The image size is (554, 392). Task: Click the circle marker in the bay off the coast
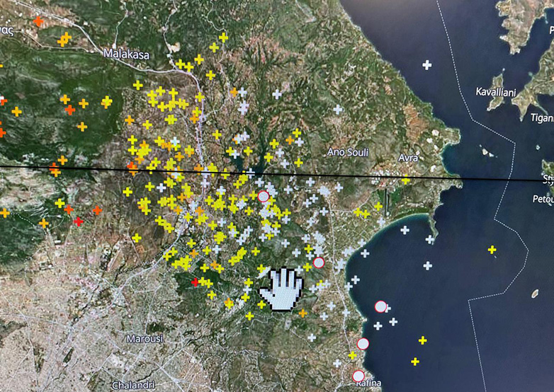click(x=380, y=306)
